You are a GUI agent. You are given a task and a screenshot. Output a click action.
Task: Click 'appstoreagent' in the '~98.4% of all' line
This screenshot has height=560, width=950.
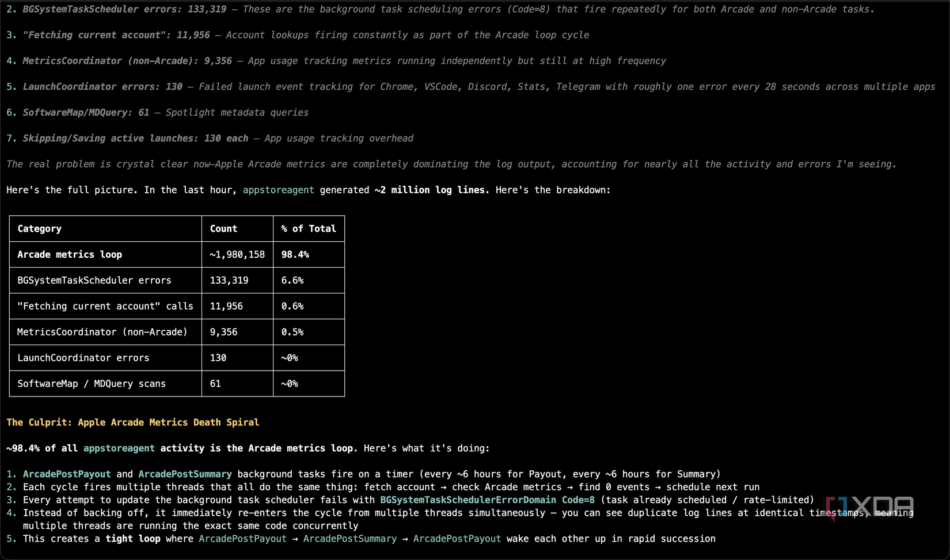(x=119, y=448)
